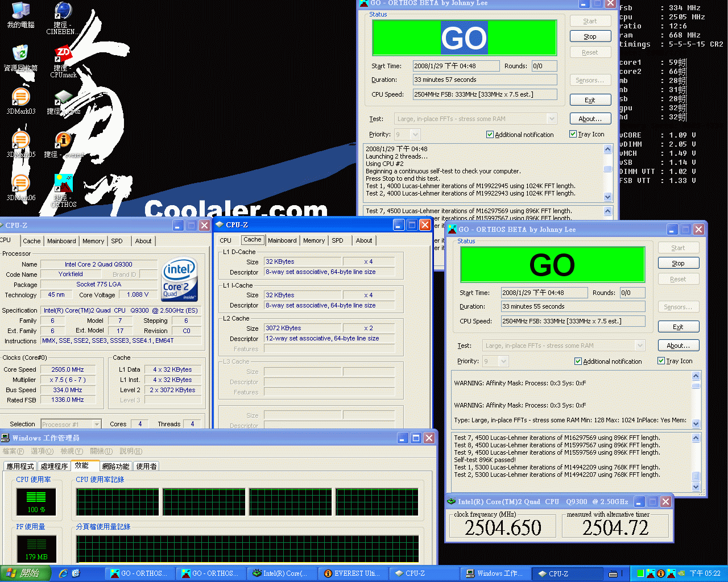
Task: Click the taskbar clock showing 下午 05:22
Action: tap(705, 573)
